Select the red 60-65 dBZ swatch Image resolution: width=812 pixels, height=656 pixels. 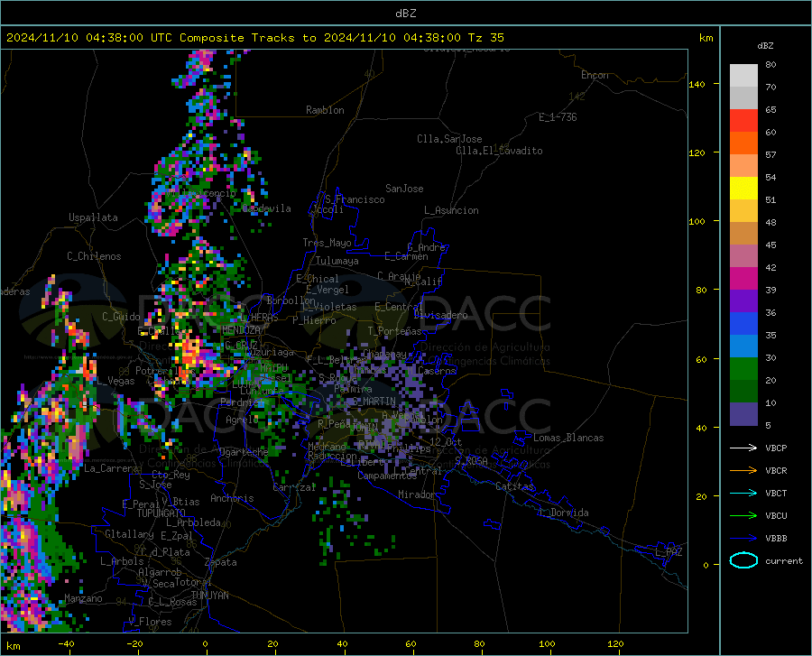(x=743, y=121)
